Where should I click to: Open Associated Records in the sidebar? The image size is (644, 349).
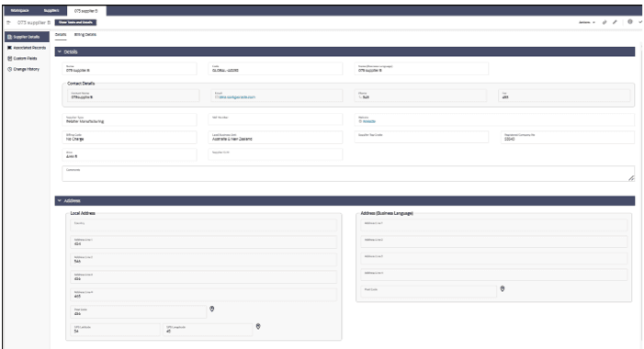[28, 48]
